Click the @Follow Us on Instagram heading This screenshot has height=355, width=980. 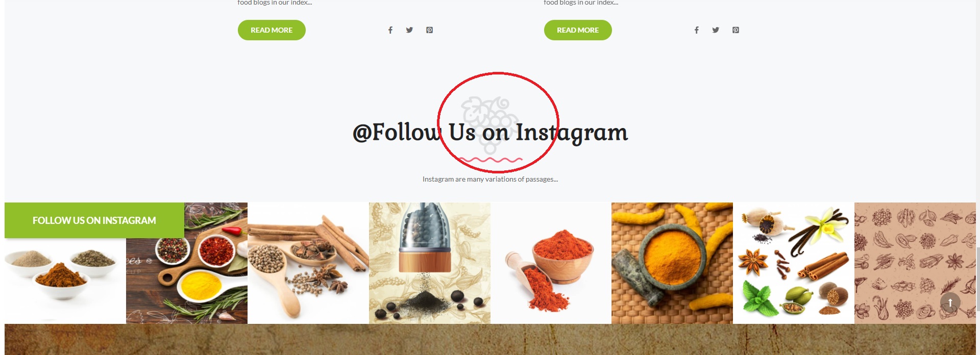point(490,133)
